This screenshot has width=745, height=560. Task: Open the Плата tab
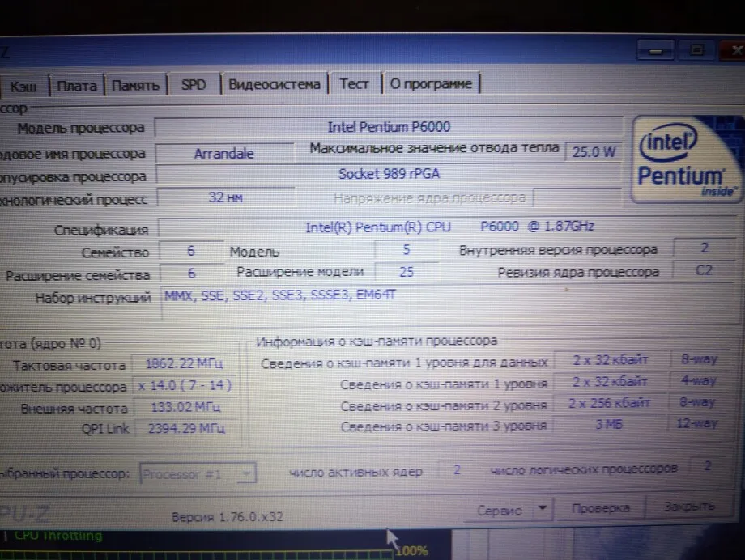click(77, 86)
